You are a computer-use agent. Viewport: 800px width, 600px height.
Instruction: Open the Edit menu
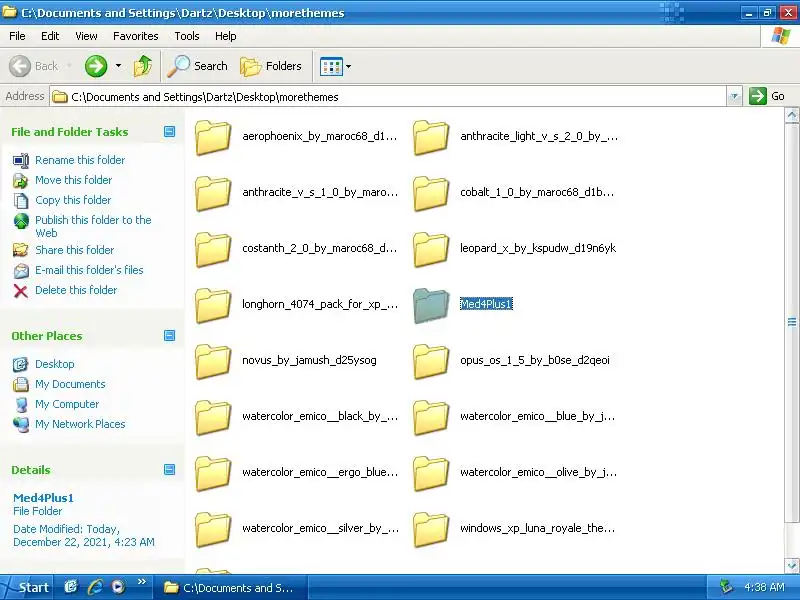pyautogui.click(x=50, y=36)
